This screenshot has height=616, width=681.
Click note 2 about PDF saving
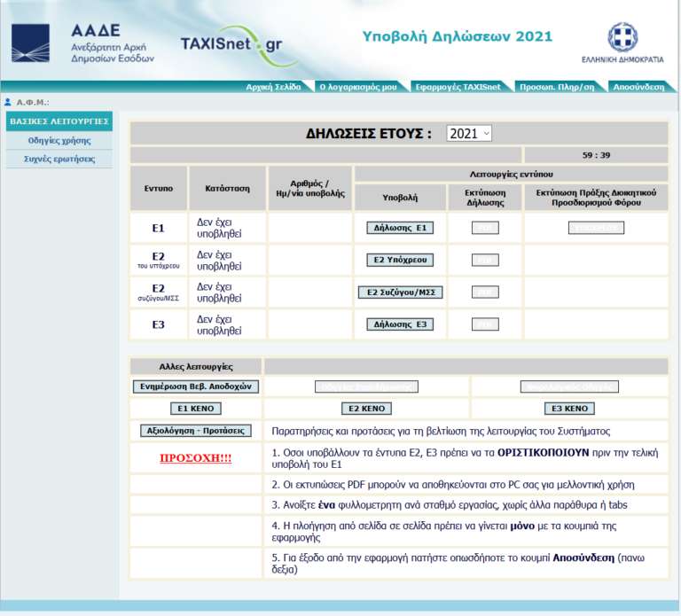453,485
